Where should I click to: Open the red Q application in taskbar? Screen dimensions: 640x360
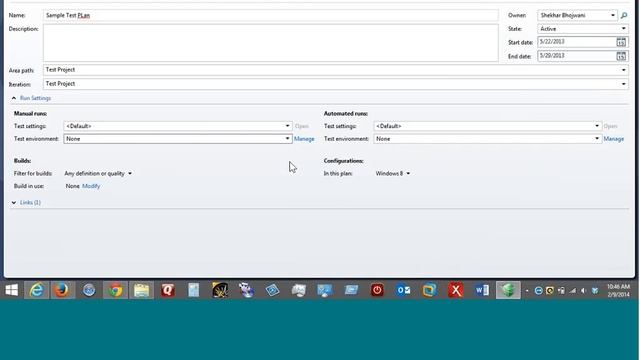tap(168, 290)
